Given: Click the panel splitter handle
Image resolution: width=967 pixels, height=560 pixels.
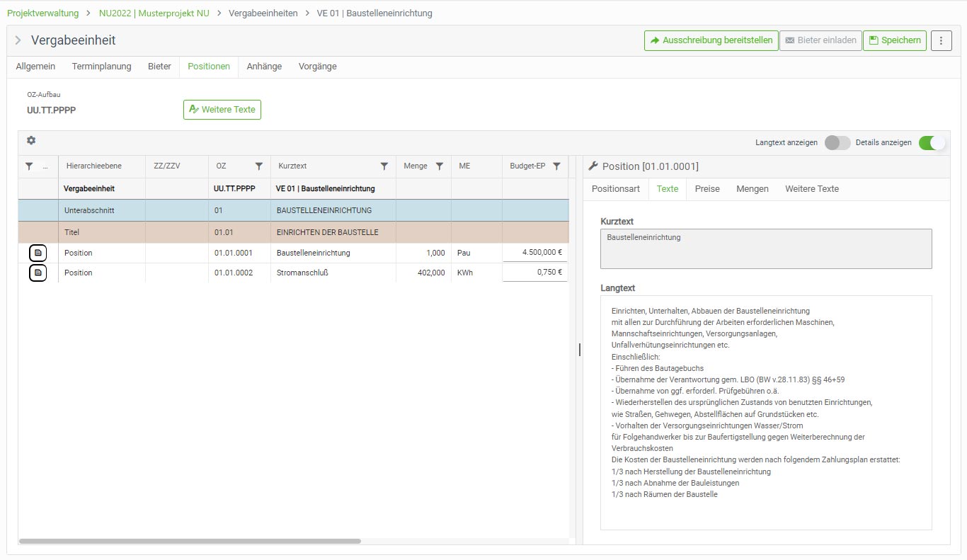Looking at the screenshot, I should (580, 349).
